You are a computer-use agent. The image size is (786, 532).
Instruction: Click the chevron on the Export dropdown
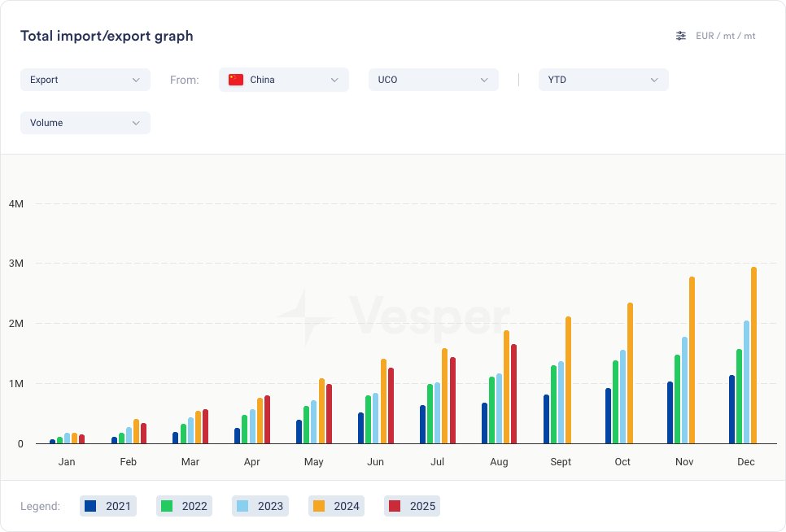[136, 80]
